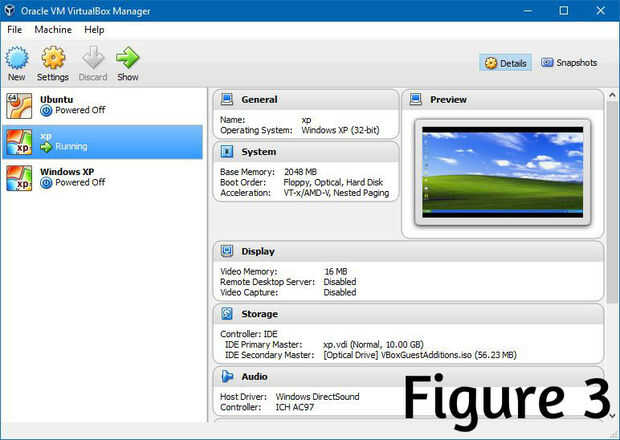Image resolution: width=620 pixels, height=440 pixels.
Task: Select the System section header
Action: point(306,152)
